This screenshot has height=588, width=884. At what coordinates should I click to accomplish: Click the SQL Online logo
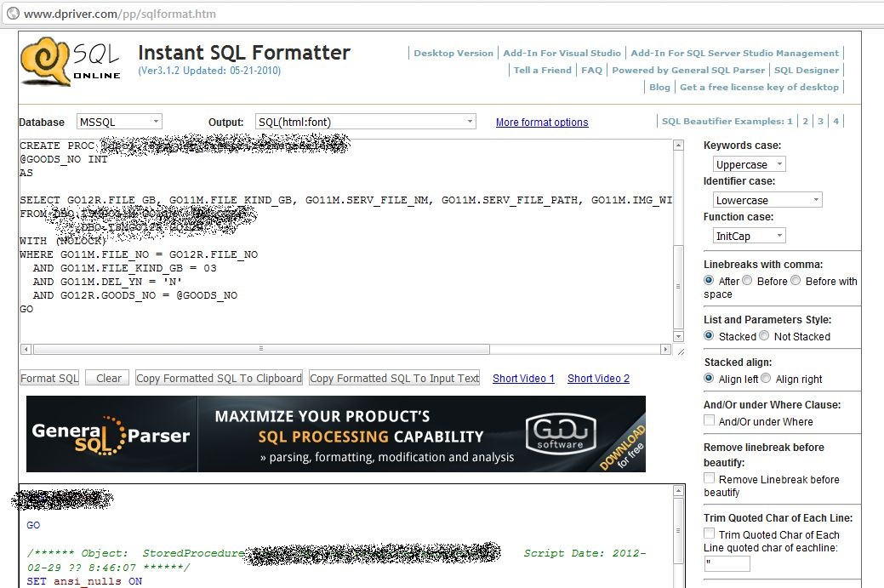tap(71, 61)
